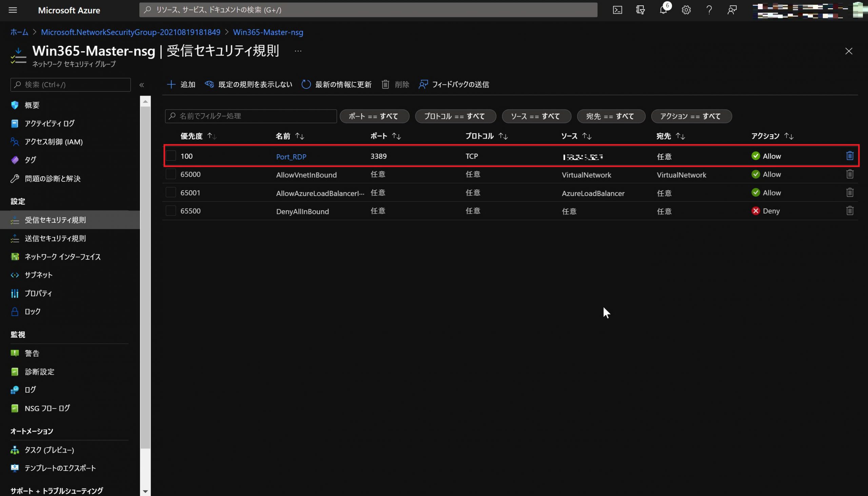This screenshot has height=496, width=868.
Task: Click the help question mark icon
Action: (709, 10)
